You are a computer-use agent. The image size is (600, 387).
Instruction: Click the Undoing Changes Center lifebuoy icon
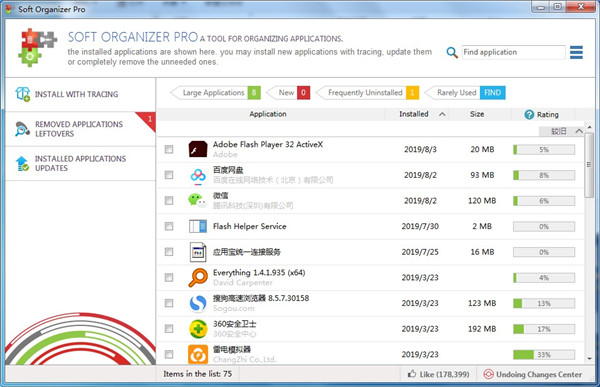[488, 374]
